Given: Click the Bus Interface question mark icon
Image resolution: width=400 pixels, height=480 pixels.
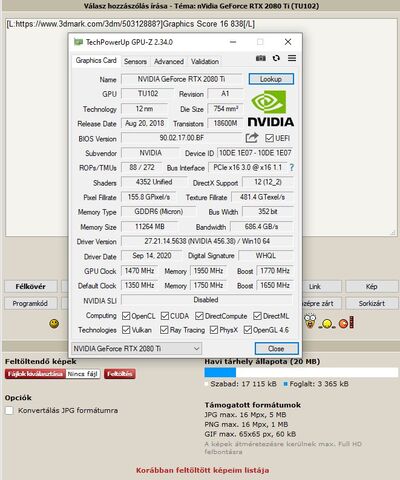Looking at the screenshot, I should tap(292, 167).
